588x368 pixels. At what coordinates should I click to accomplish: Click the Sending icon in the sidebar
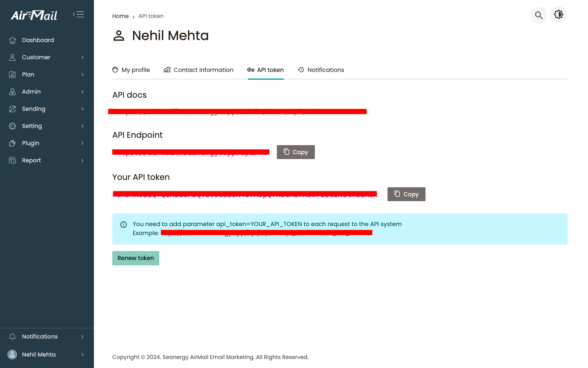(13, 109)
